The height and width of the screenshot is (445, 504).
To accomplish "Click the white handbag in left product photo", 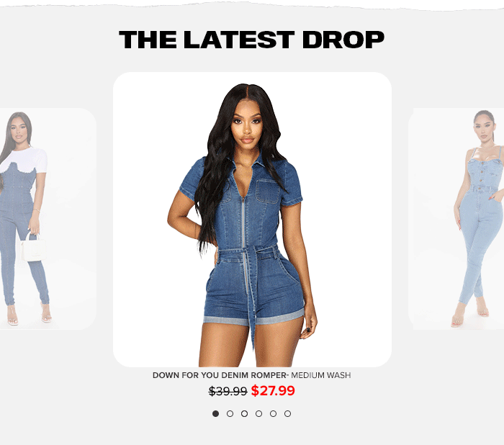I will click(33, 248).
